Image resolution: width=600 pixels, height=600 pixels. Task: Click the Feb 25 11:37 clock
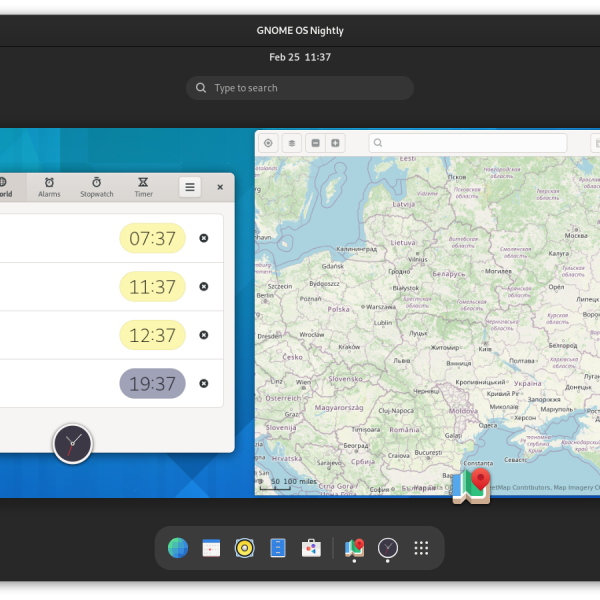coord(300,57)
